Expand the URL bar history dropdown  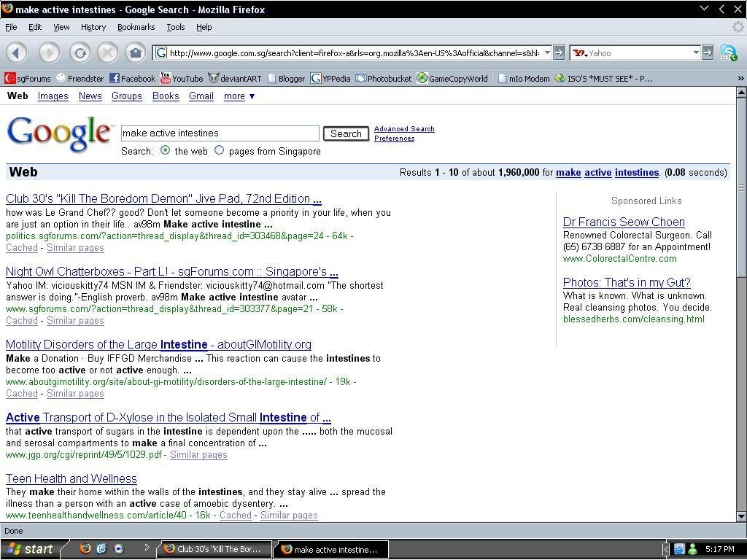547,52
